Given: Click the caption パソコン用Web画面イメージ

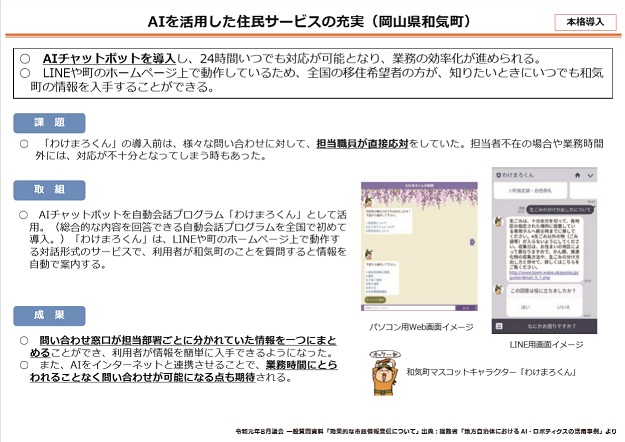Looking at the screenshot, I should (x=421, y=327).
